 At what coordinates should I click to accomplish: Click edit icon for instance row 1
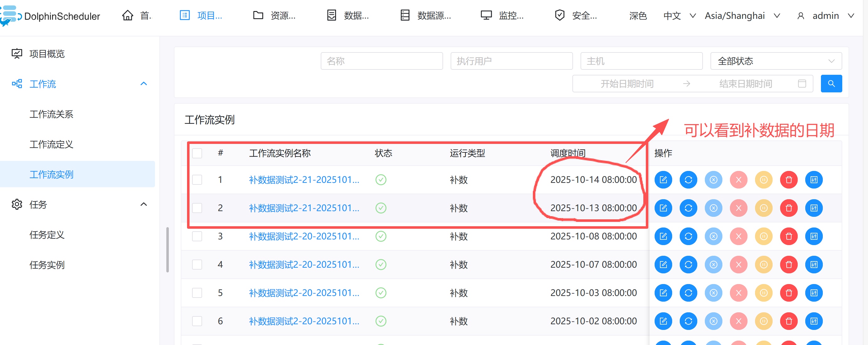[x=663, y=180]
